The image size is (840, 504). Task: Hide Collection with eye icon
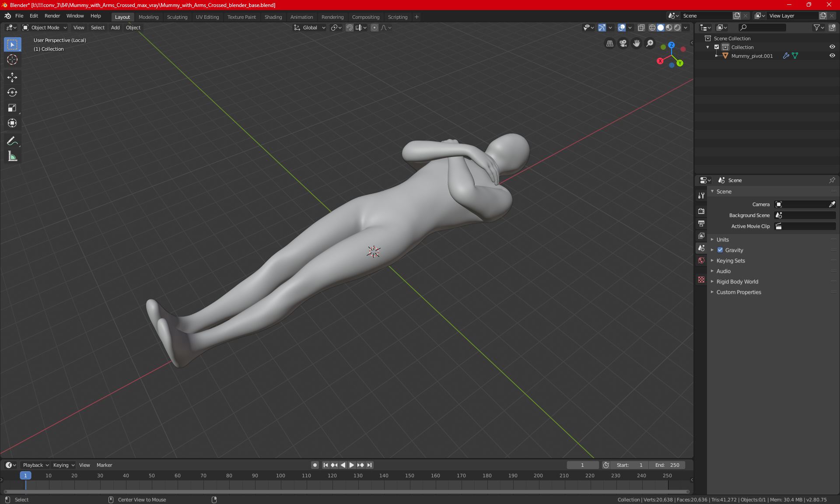(832, 47)
